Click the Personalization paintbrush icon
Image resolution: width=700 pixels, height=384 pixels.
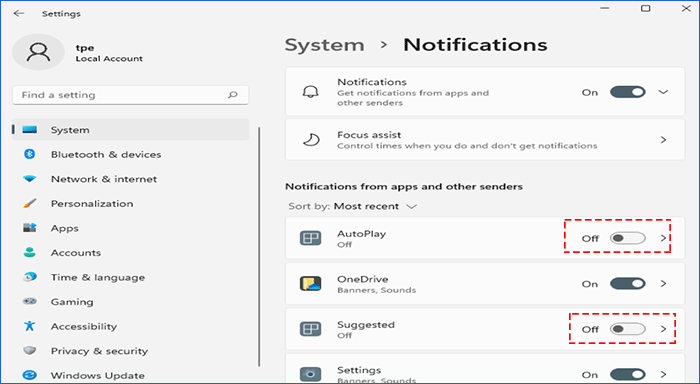click(x=29, y=204)
